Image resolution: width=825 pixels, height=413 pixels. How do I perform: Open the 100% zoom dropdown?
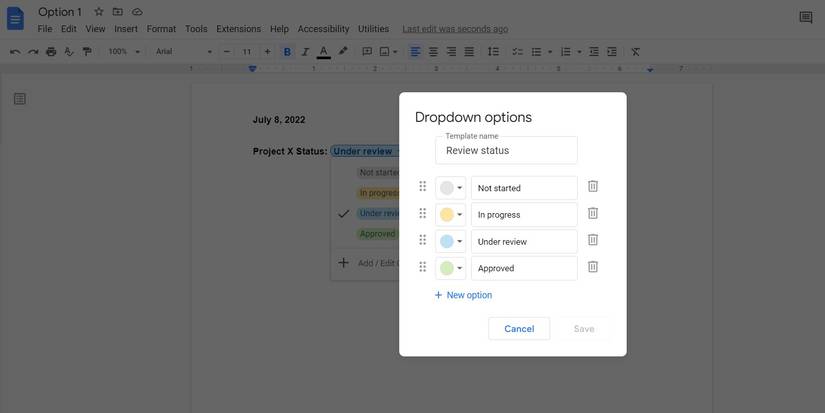pyautogui.click(x=124, y=52)
